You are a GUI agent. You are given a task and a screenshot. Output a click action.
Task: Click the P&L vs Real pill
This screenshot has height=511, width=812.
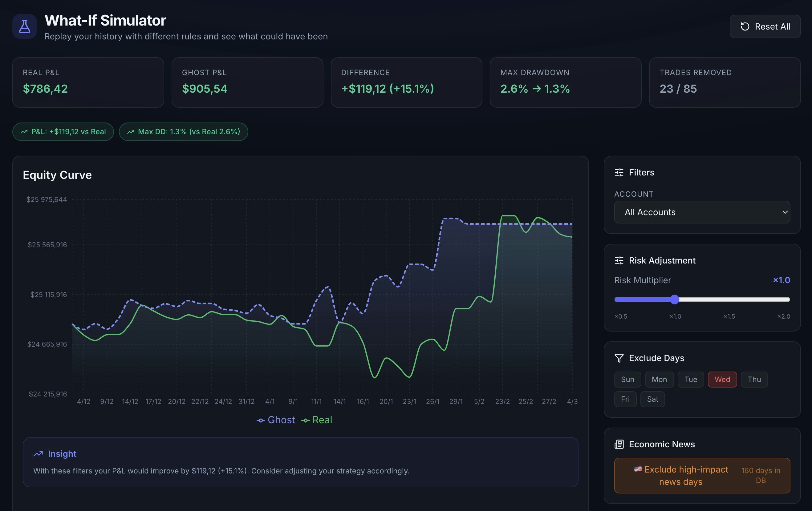pos(63,132)
